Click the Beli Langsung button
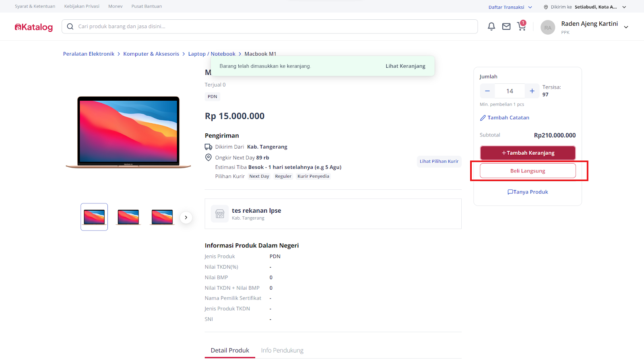644x363 pixels. tap(527, 171)
